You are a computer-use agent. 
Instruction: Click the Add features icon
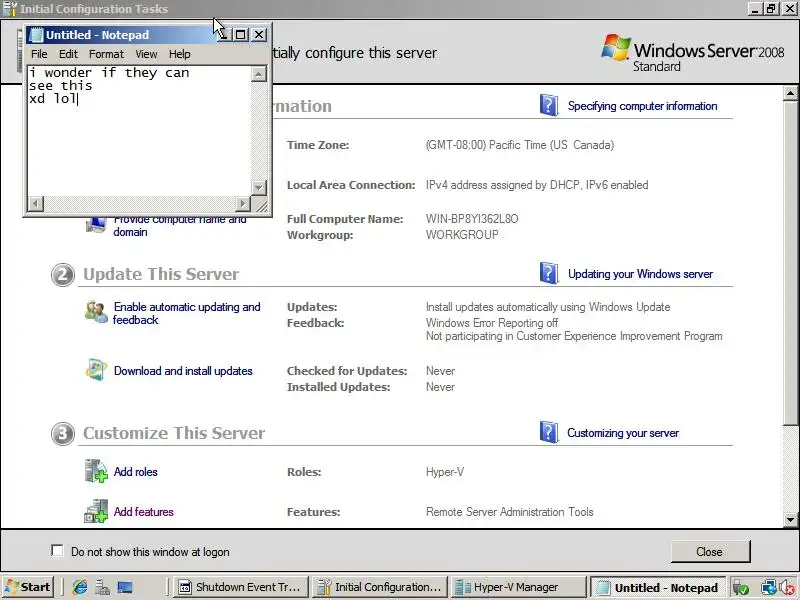[96, 511]
